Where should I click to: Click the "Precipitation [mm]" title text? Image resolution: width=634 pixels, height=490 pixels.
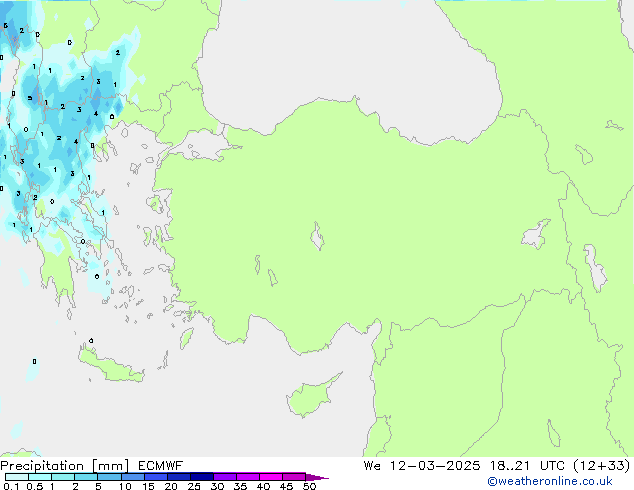coord(64,466)
